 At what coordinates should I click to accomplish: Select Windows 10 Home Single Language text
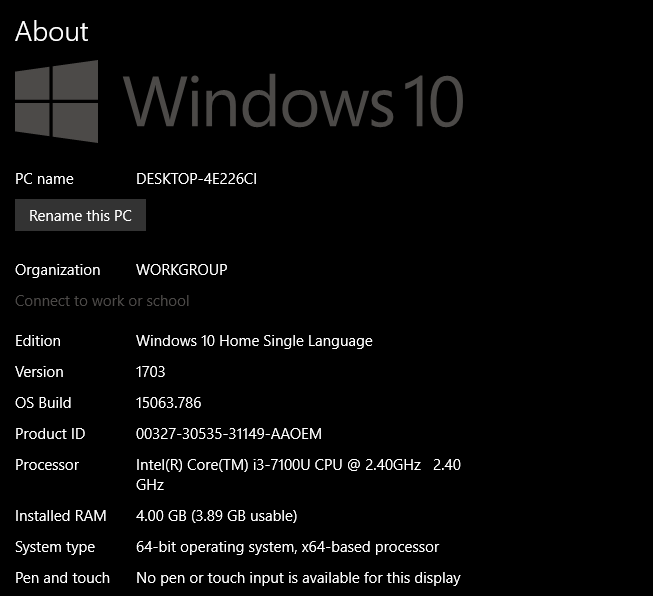pos(254,341)
